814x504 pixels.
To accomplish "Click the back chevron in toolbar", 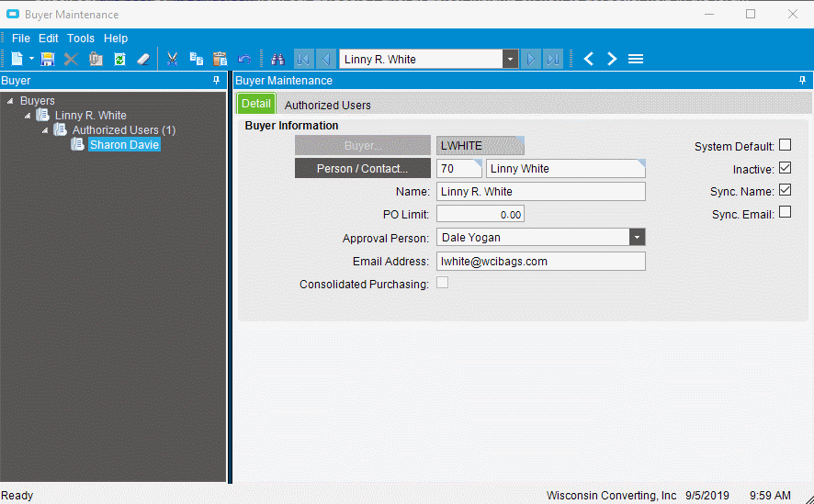I will click(x=588, y=59).
